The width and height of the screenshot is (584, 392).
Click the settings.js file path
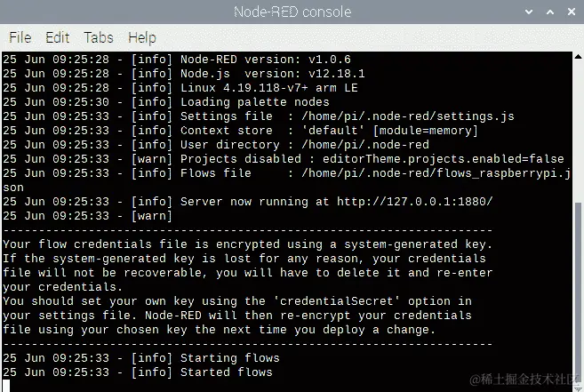pos(408,116)
